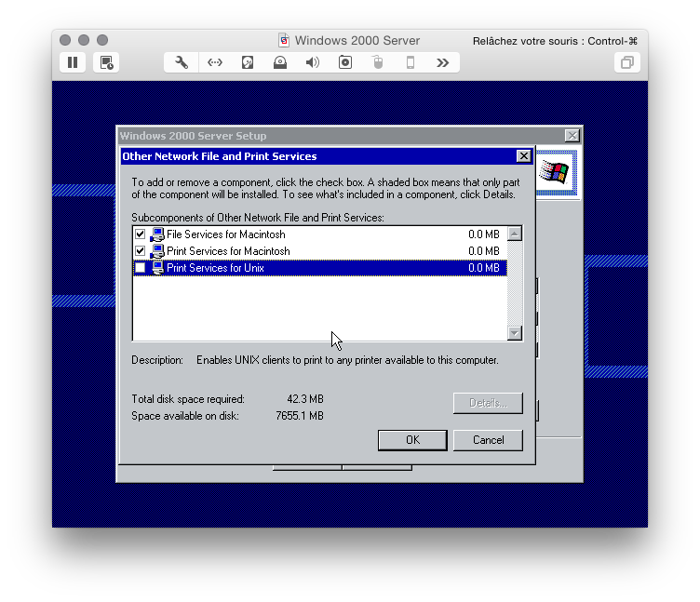Image resolution: width=700 pixels, height=602 pixels.
Task: Click the Cancel button
Action: point(488,440)
